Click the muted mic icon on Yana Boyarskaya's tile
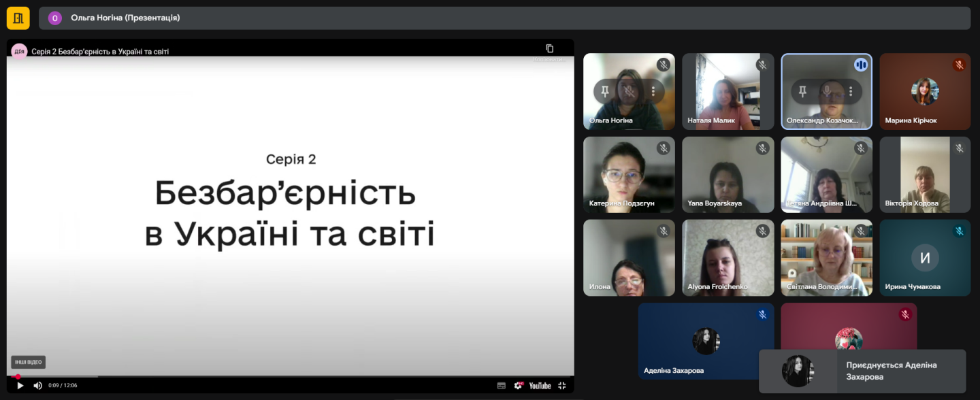 coord(762,148)
